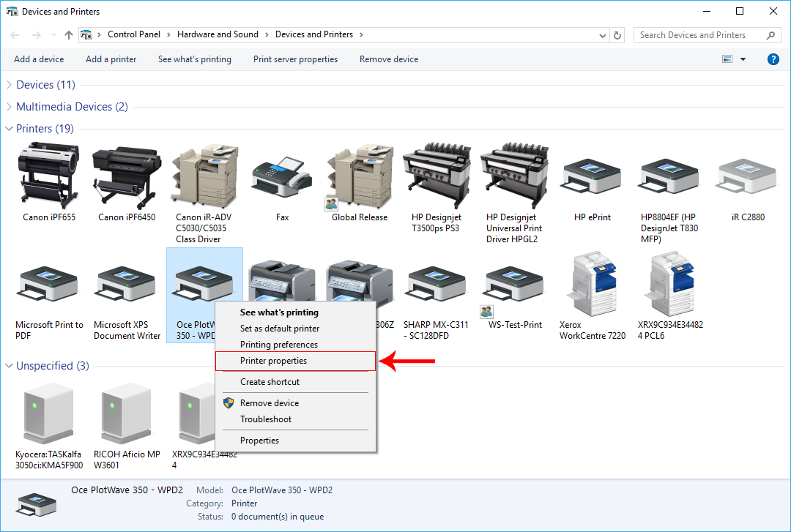This screenshot has height=532, width=791.
Task: Open Properties at bottom of context menu
Action: coord(296,441)
